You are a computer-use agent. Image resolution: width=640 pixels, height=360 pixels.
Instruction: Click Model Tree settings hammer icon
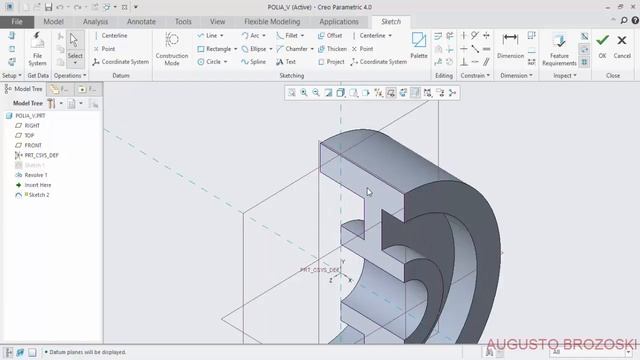(51, 104)
